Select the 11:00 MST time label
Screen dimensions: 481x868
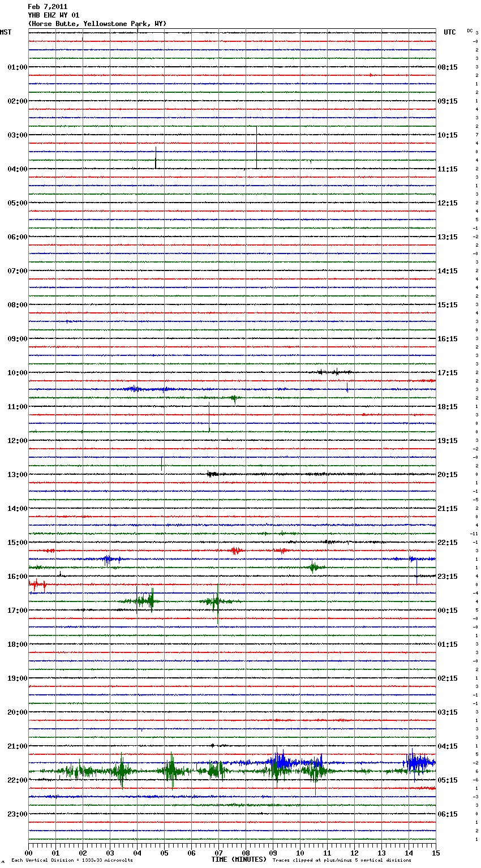tap(18, 407)
